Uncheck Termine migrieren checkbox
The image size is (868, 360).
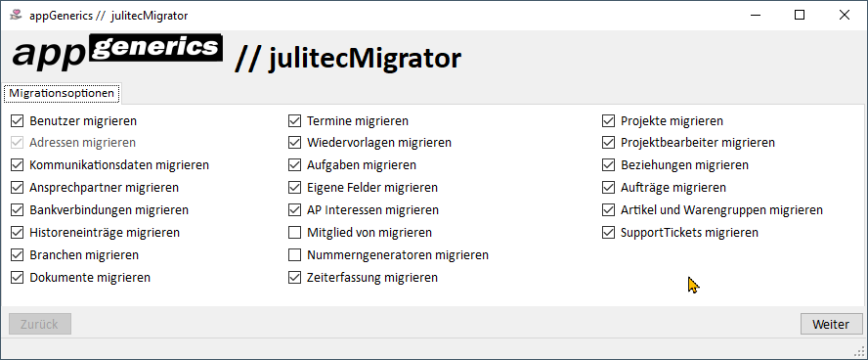click(294, 120)
